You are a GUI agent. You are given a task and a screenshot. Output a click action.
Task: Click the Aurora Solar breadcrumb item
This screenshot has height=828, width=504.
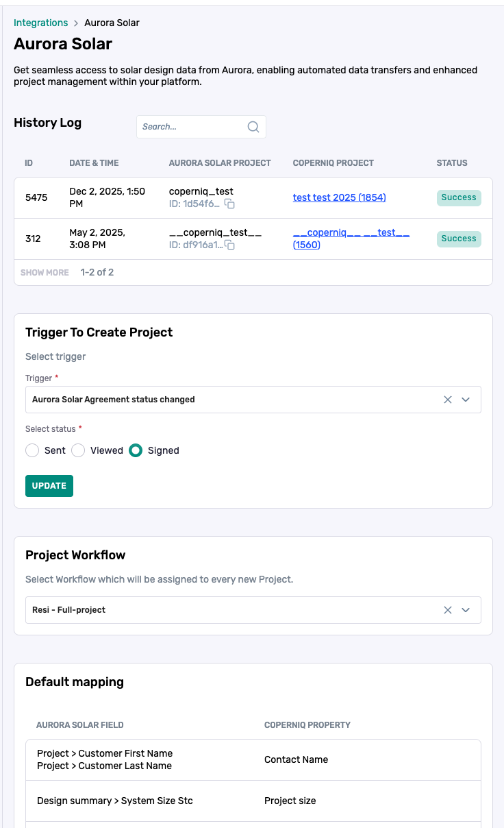(112, 23)
